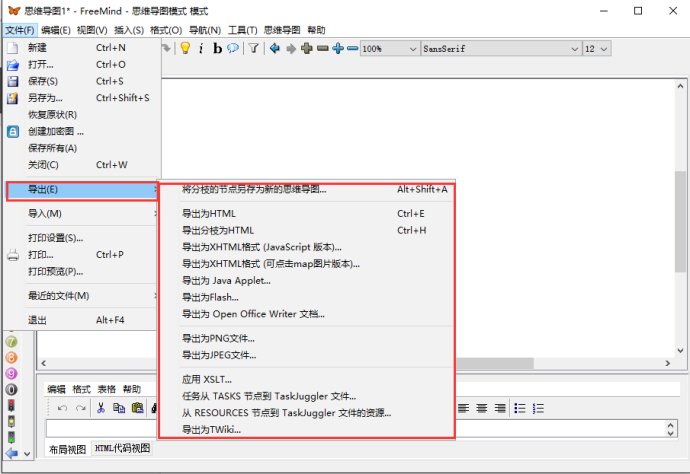This screenshot has width=690, height=474.
Task: Select 导出为JPEG文件... option
Action: pyautogui.click(x=307, y=355)
